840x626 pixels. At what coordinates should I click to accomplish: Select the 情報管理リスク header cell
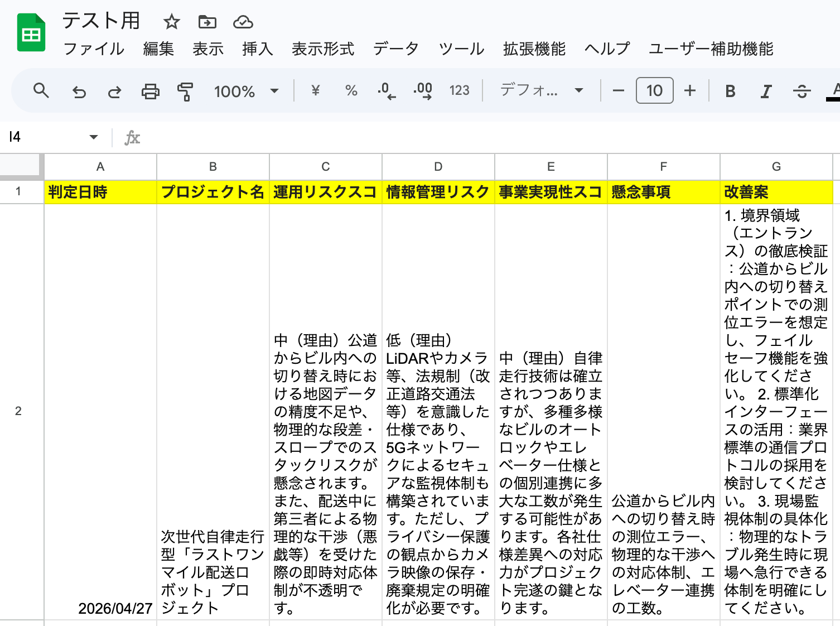click(x=438, y=192)
